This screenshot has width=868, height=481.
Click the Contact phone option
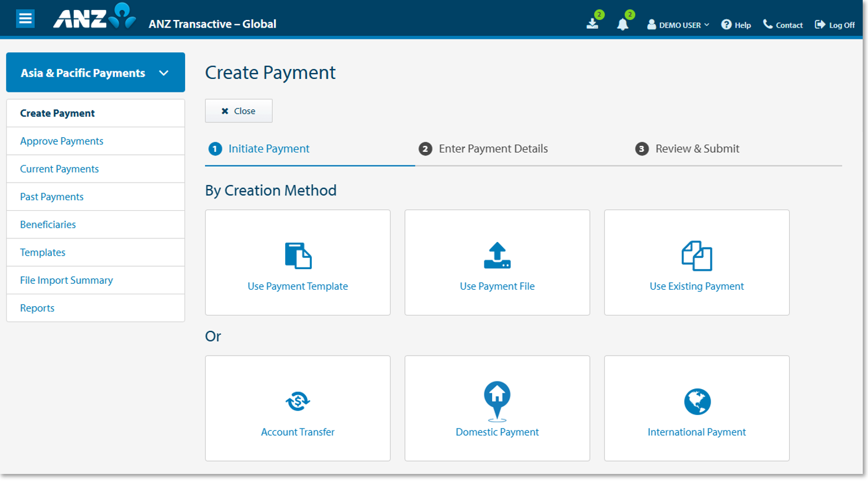[782, 24]
